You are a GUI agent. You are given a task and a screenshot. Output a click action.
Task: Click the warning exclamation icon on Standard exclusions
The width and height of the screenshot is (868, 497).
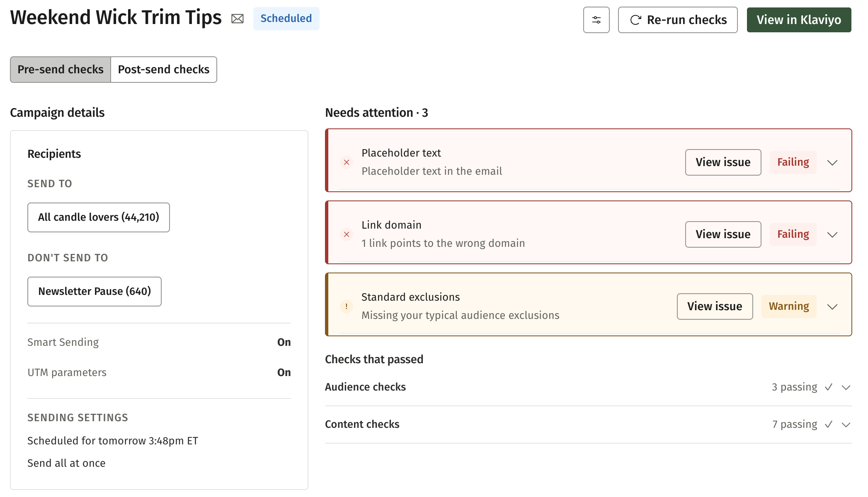347,306
